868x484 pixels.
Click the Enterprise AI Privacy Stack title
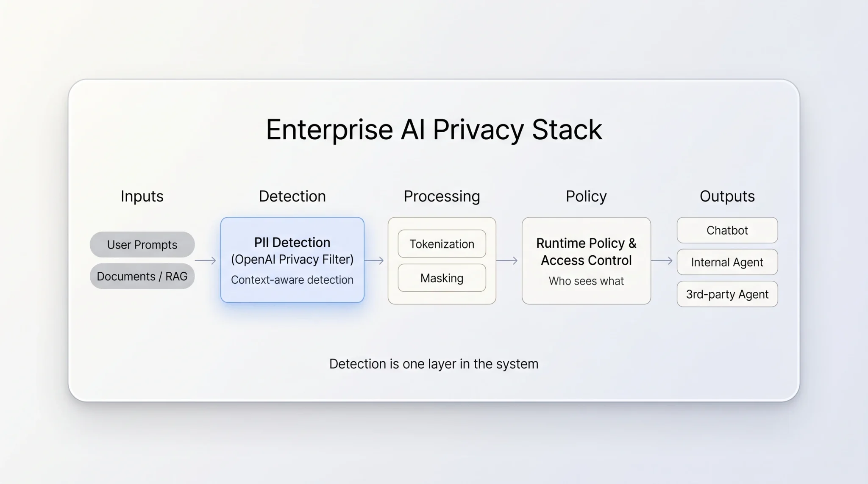pyautogui.click(x=434, y=129)
